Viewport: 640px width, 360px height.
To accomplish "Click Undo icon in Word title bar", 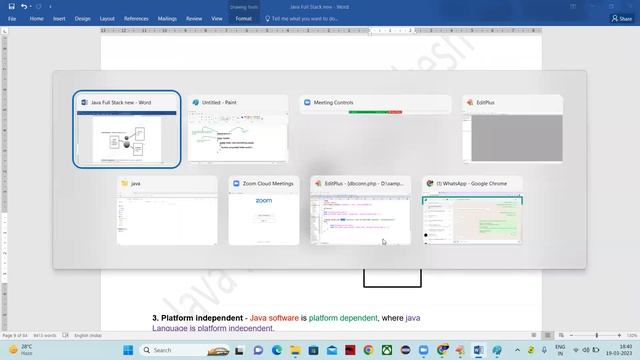I will tap(24, 7).
